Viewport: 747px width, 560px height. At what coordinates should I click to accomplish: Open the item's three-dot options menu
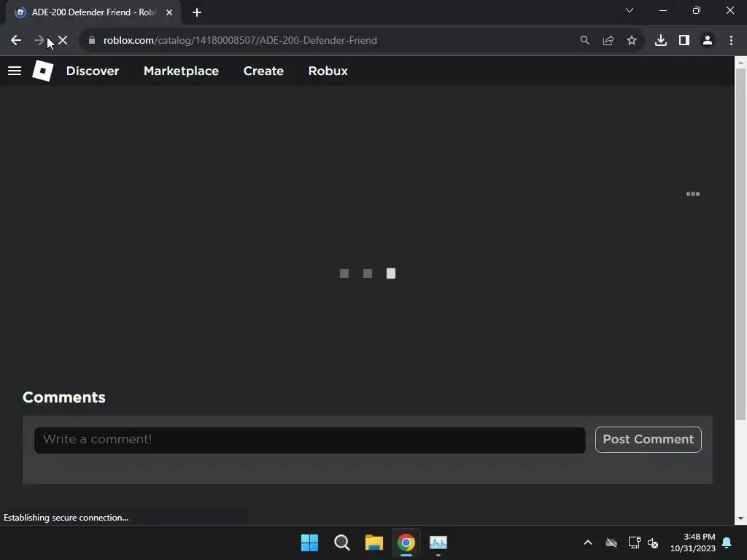pos(693,194)
